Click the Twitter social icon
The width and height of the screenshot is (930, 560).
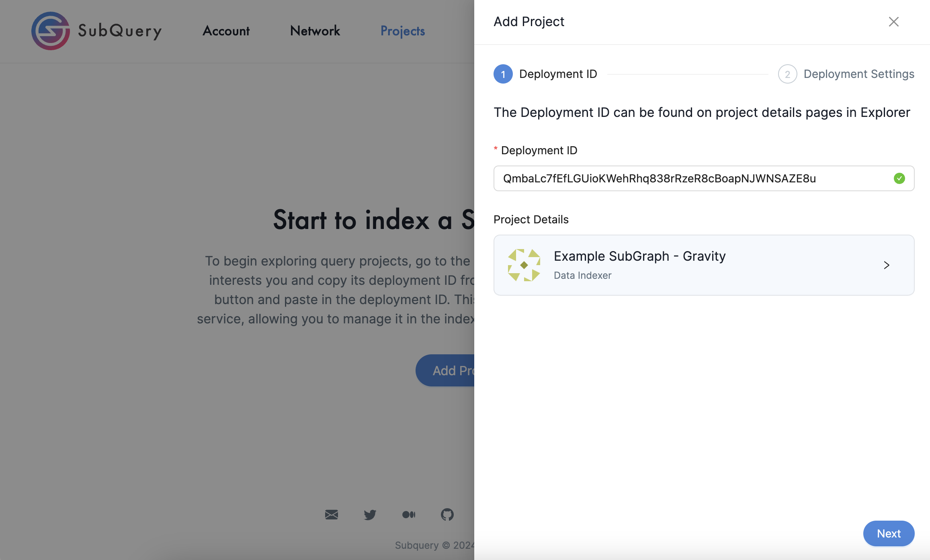point(370,513)
